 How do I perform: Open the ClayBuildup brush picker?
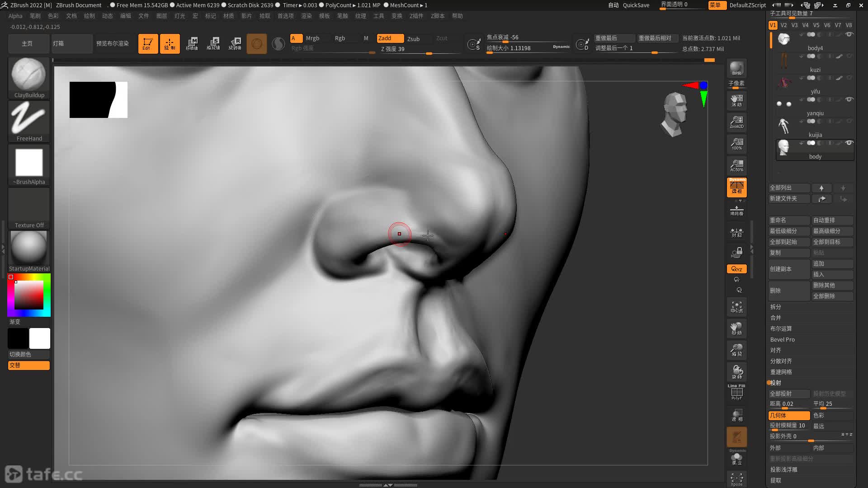coord(29,78)
